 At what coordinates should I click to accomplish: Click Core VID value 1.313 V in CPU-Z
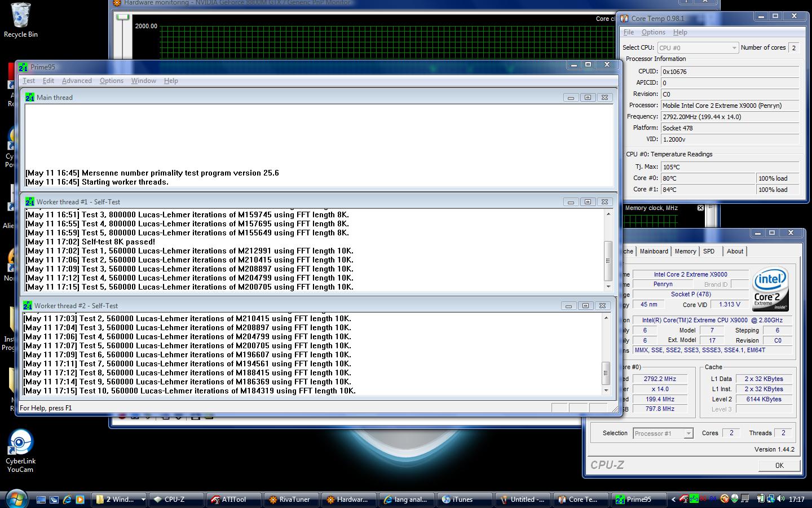[730, 304]
